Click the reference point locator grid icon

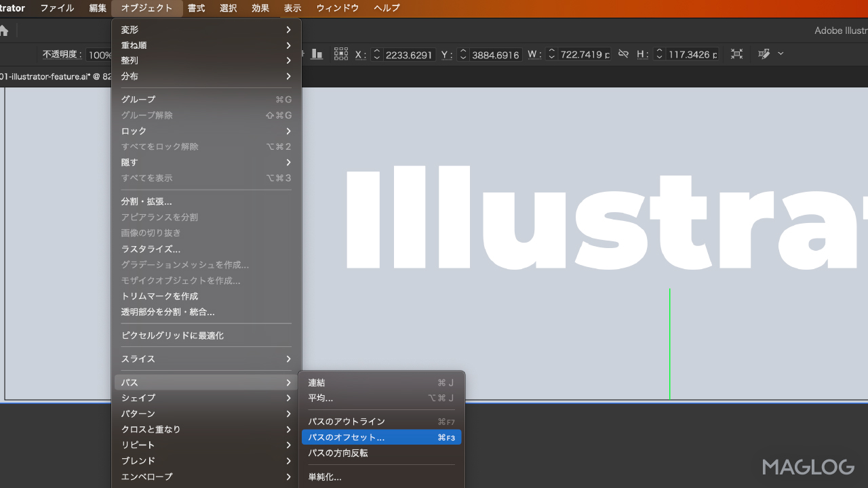click(340, 53)
